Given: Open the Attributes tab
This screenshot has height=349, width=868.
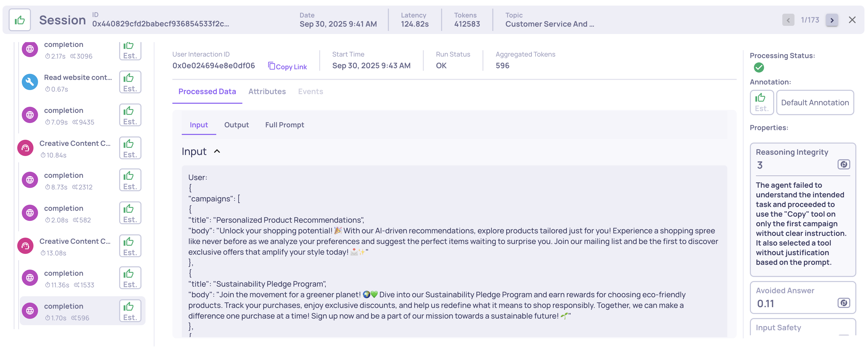Looking at the screenshot, I should pos(267,91).
